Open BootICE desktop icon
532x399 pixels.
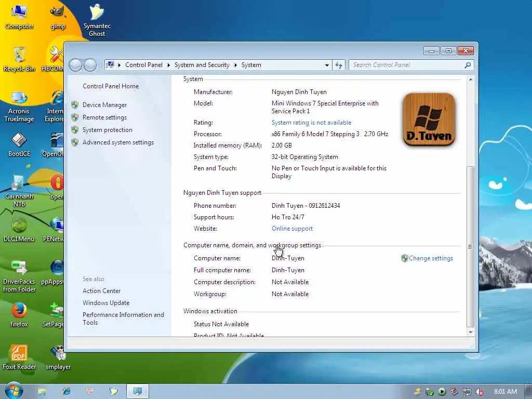point(19,144)
